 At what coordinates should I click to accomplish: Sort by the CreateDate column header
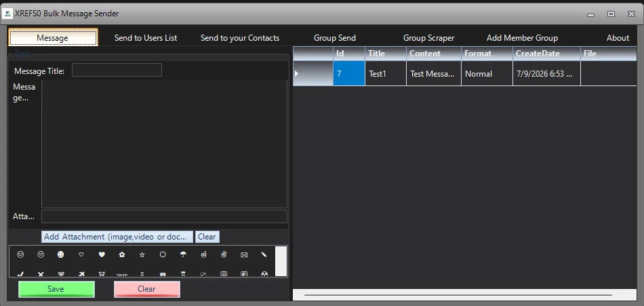pos(546,54)
